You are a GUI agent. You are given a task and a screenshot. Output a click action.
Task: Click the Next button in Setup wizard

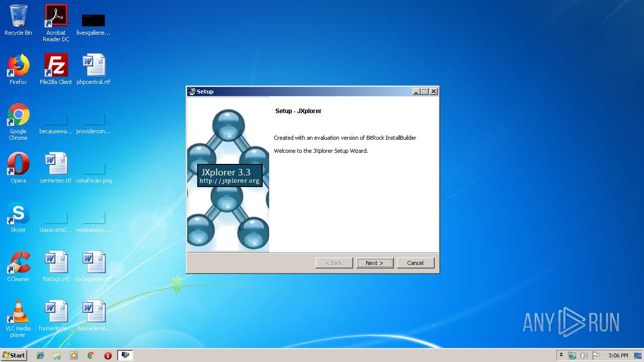point(375,263)
